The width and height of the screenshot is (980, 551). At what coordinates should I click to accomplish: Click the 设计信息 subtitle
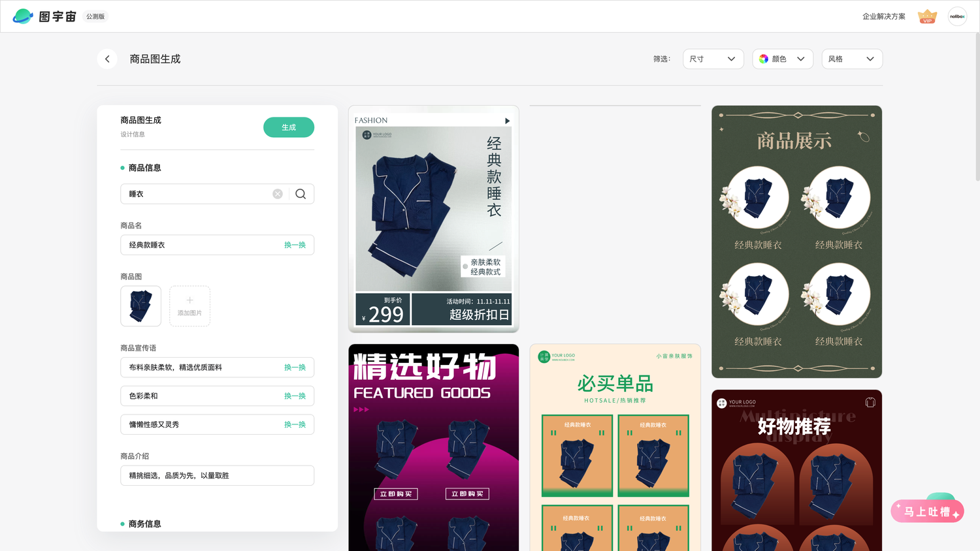click(x=133, y=134)
